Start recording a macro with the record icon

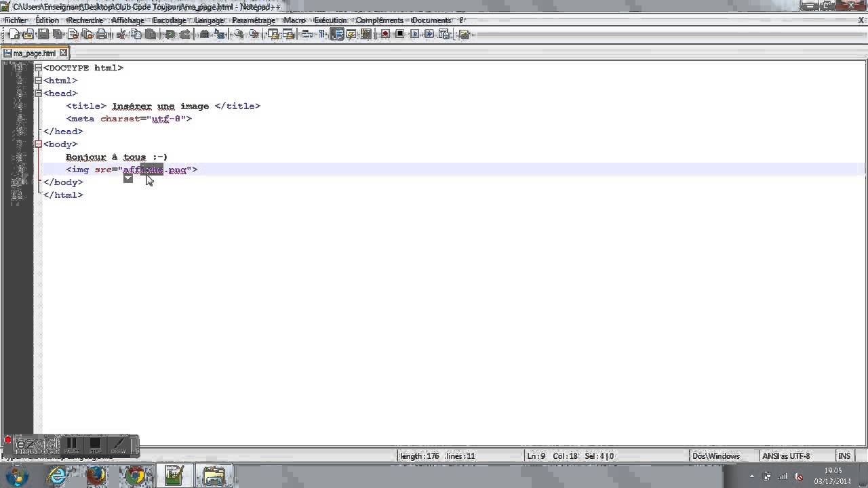pyautogui.click(x=384, y=34)
